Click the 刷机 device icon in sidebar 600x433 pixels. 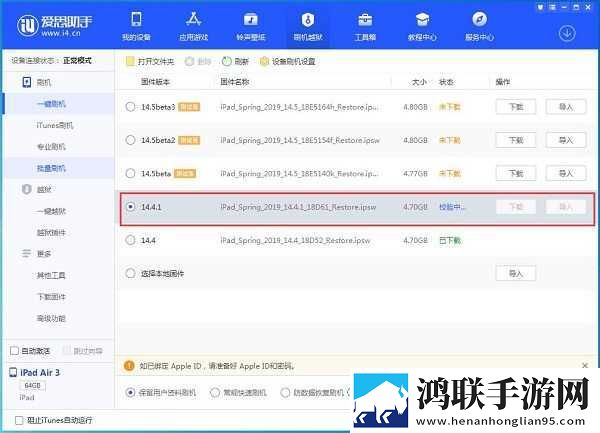27,82
